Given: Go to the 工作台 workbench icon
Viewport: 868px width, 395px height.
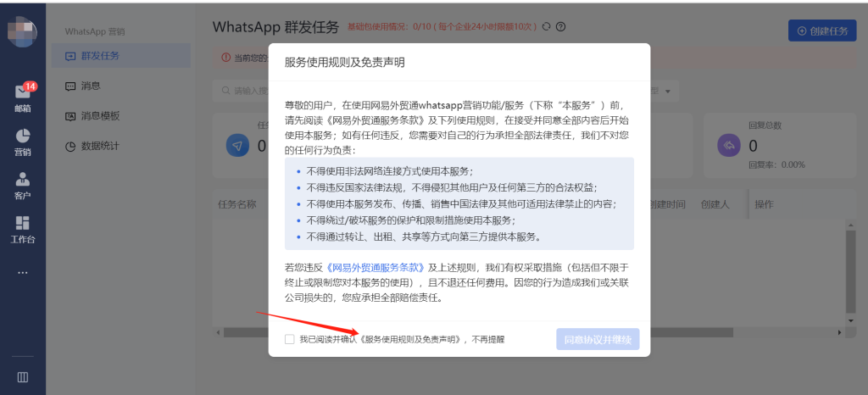Looking at the screenshot, I should tap(22, 228).
